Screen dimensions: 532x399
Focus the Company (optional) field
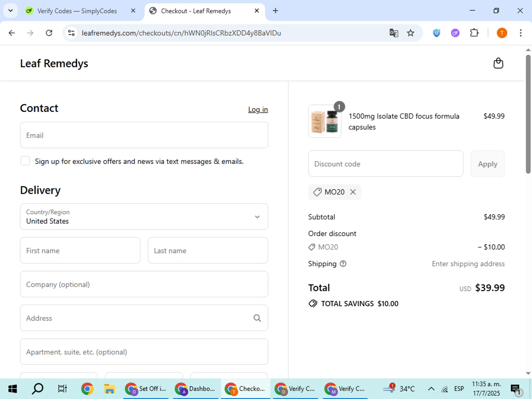click(x=144, y=284)
